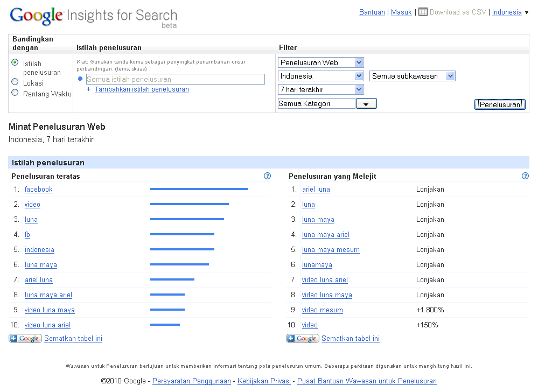Click Sematkan tabel ini under top searches

[x=73, y=339]
